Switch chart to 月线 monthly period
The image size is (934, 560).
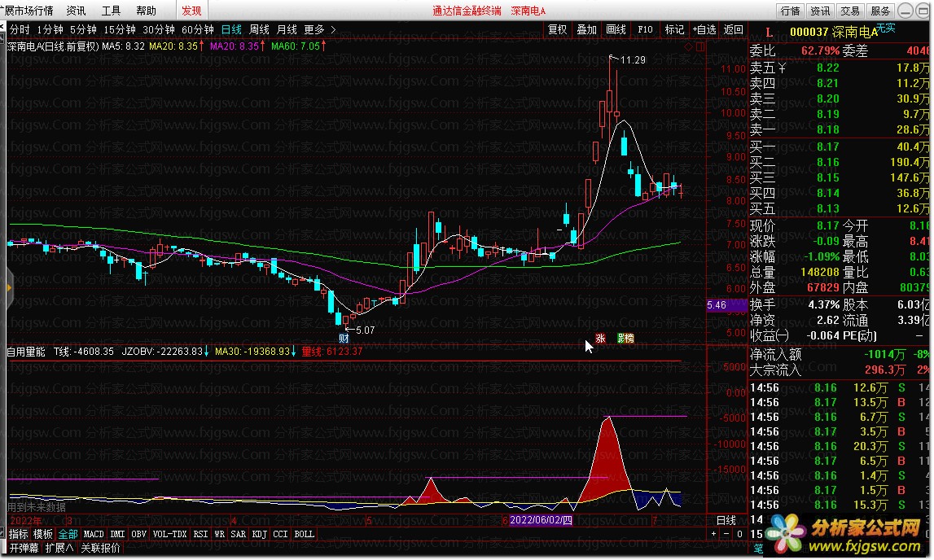287,29
